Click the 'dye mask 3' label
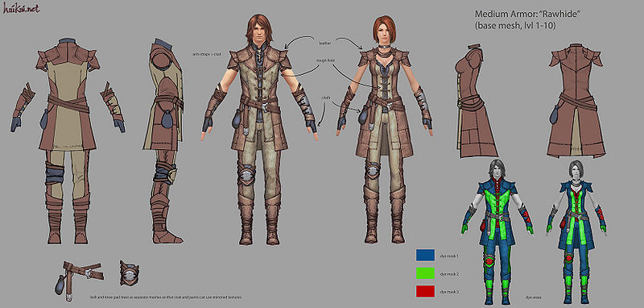The width and height of the screenshot is (644, 308). coord(449,292)
